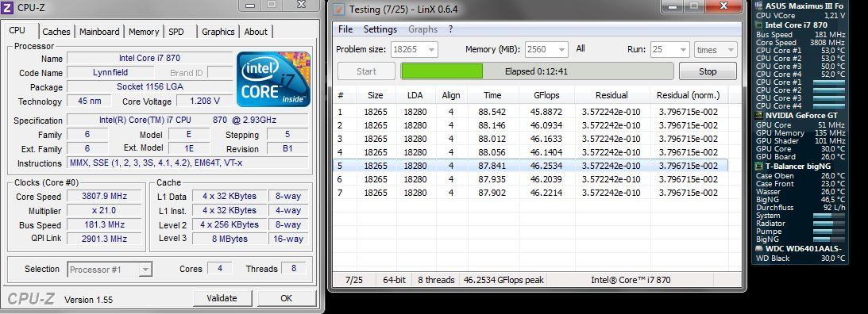
Task: Click the GPU Core 51 MHz reading
Action: pos(800,125)
